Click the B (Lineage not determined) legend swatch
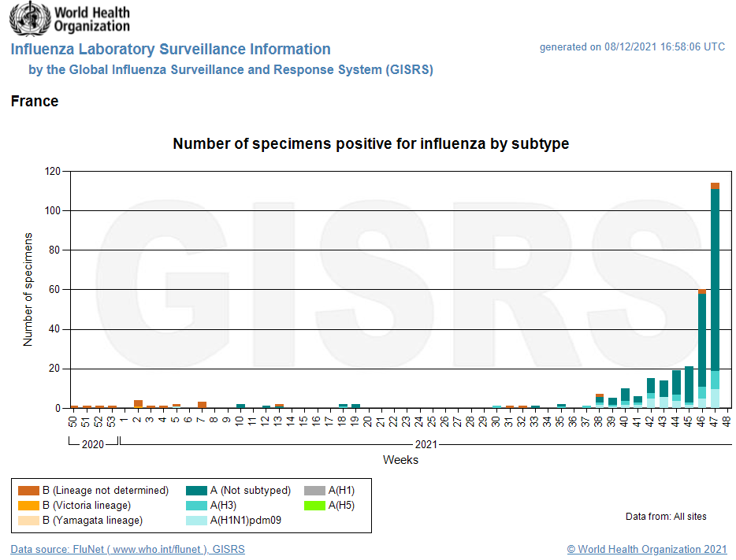The width and height of the screenshot is (736, 560). pos(28,490)
